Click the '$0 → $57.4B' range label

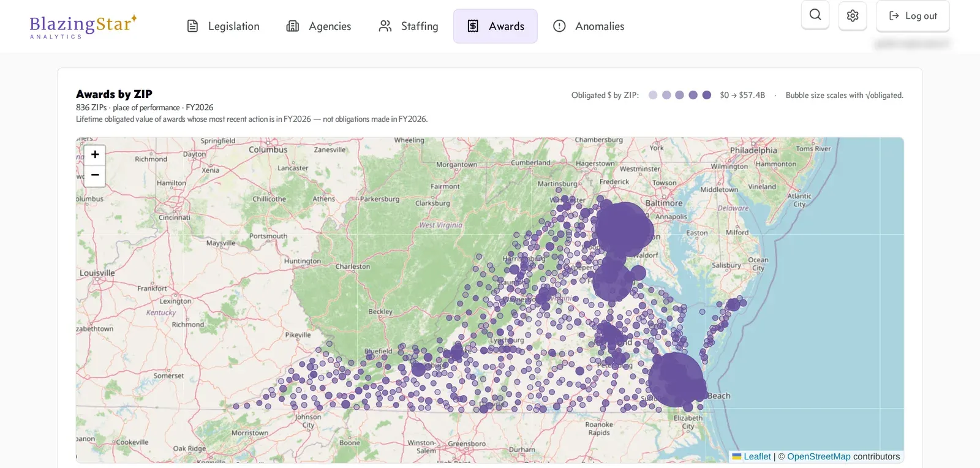click(x=742, y=96)
